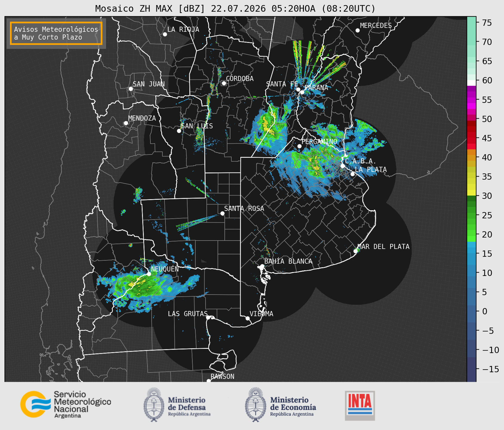Click the Viedma city marker

(248, 318)
